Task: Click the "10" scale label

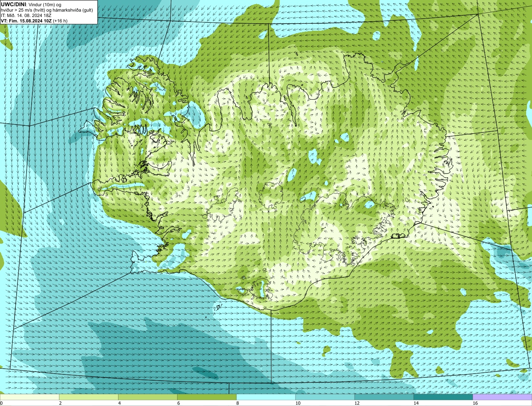Action: tap(298, 403)
